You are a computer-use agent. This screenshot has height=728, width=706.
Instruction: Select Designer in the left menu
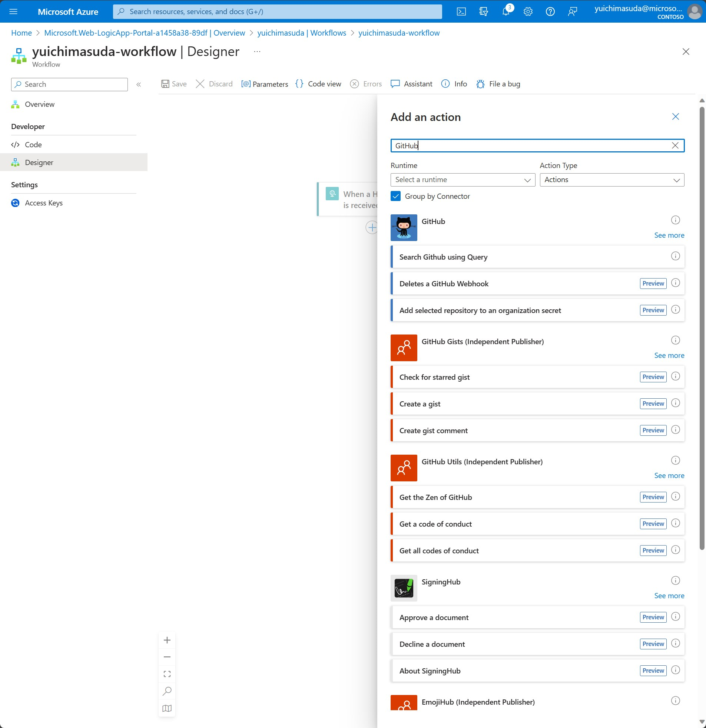pos(73,162)
